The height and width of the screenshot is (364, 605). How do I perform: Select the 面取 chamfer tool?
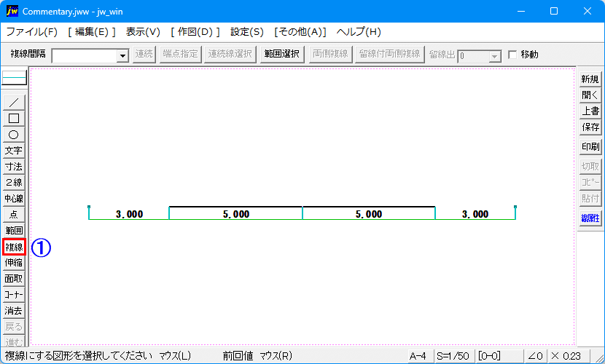(14, 279)
